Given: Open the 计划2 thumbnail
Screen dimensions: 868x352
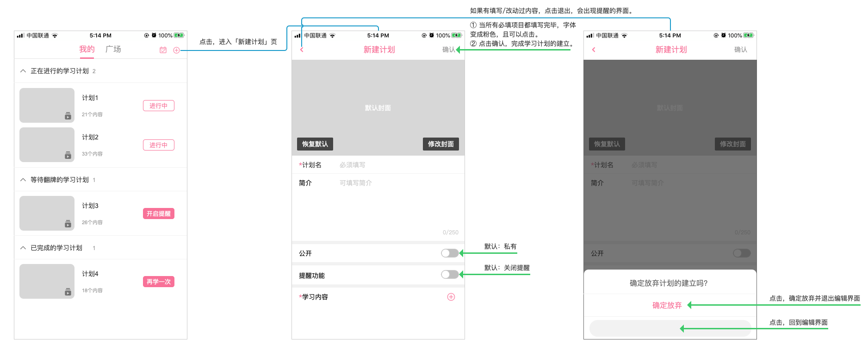Looking at the screenshot, I should tap(47, 145).
